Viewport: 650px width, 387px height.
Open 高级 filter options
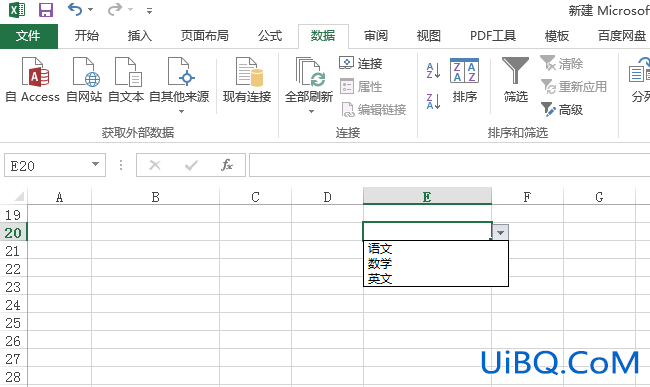click(562, 109)
